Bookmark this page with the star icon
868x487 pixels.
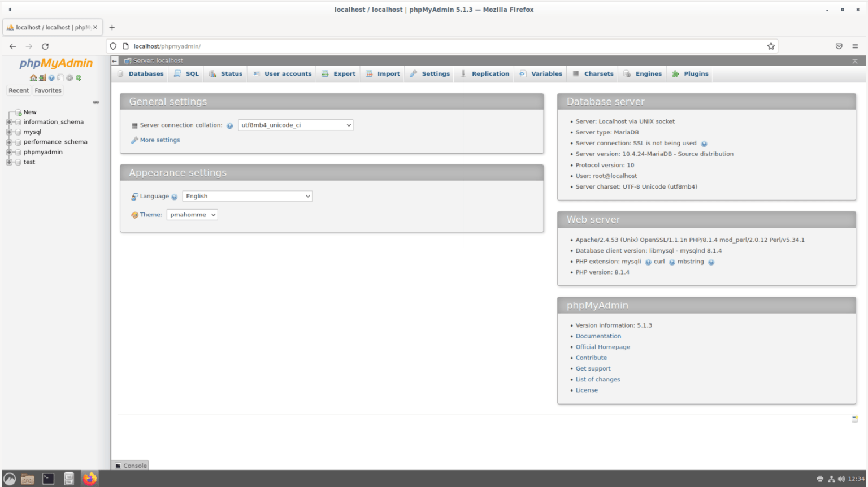tap(771, 46)
